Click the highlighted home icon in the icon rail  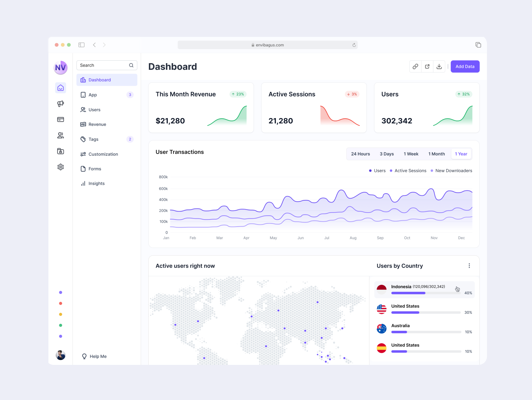tap(60, 88)
